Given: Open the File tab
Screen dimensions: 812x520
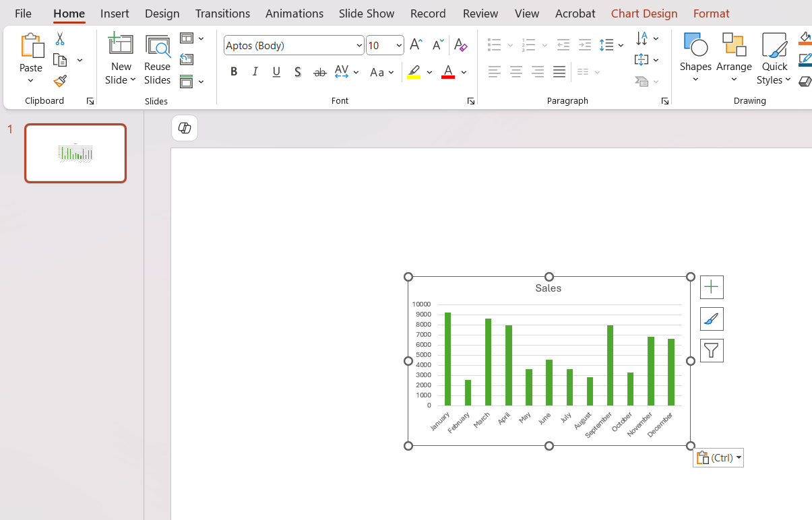Looking at the screenshot, I should point(23,13).
